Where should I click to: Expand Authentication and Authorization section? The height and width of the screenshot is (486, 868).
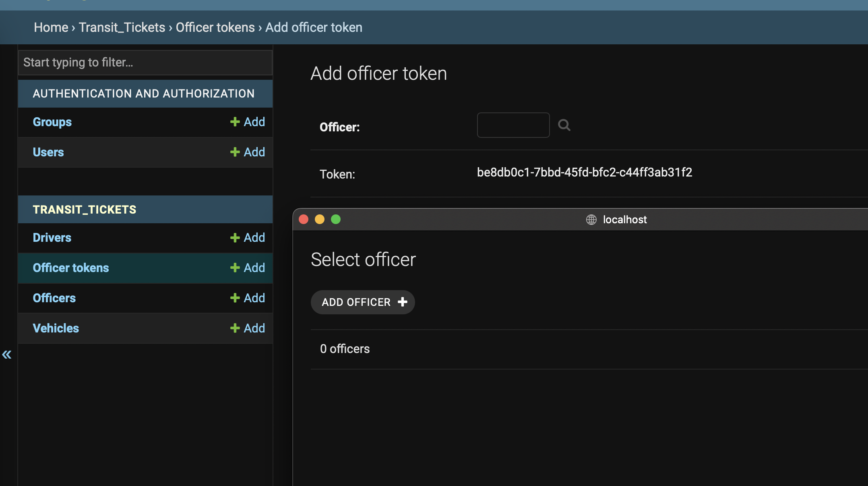click(x=144, y=93)
